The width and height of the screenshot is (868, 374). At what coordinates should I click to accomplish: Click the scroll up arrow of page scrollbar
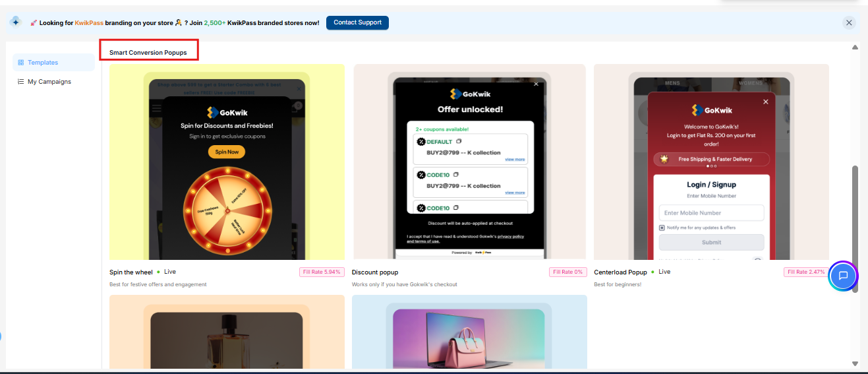(855, 47)
